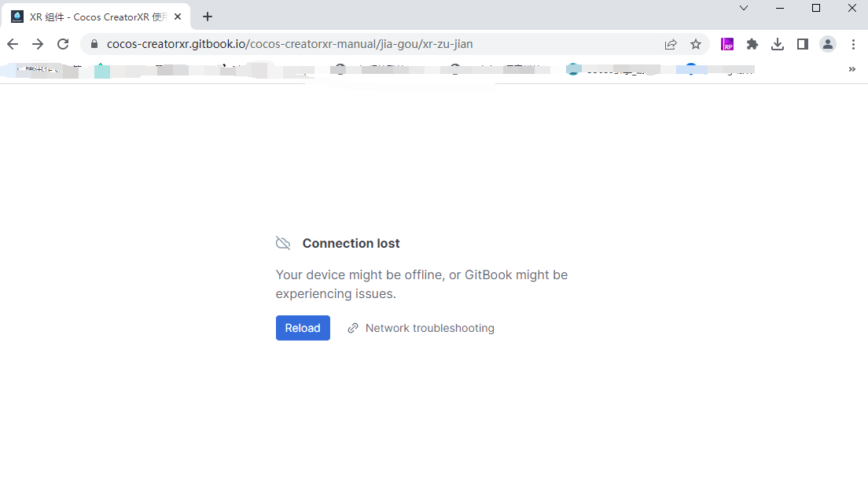Show hidden bookmarks chevron

tap(852, 69)
